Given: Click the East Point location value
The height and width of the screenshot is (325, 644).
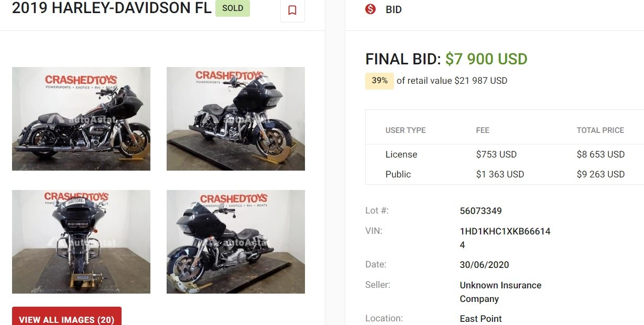Looking at the screenshot, I should point(481,319).
